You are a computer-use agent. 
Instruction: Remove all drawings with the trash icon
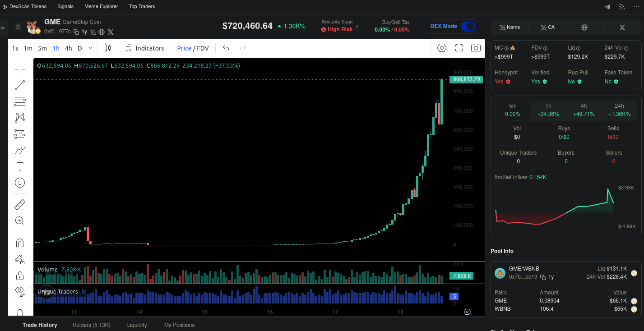20,312
